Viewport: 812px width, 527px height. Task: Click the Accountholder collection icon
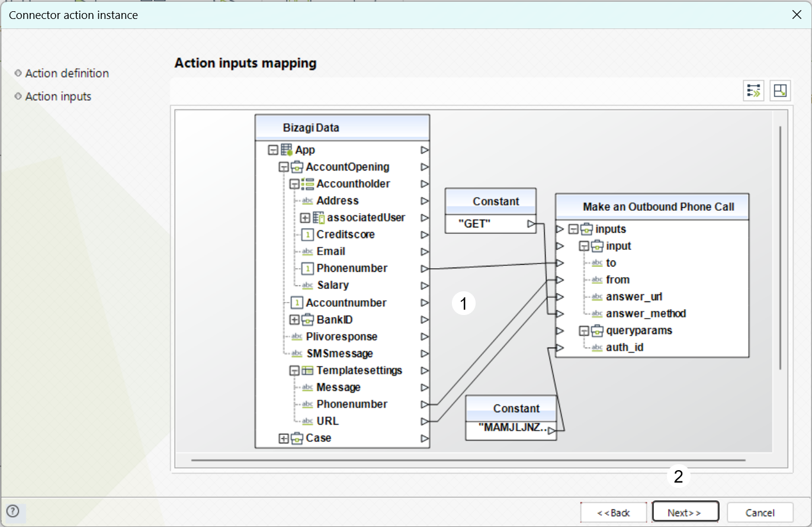tap(308, 184)
